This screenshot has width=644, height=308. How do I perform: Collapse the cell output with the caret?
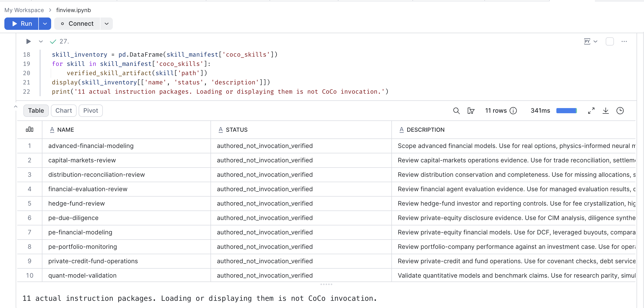[x=16, y=107]
